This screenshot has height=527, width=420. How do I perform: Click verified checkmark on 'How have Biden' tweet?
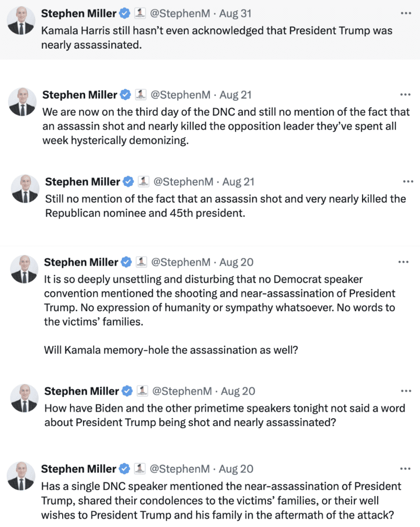point(126,391)
